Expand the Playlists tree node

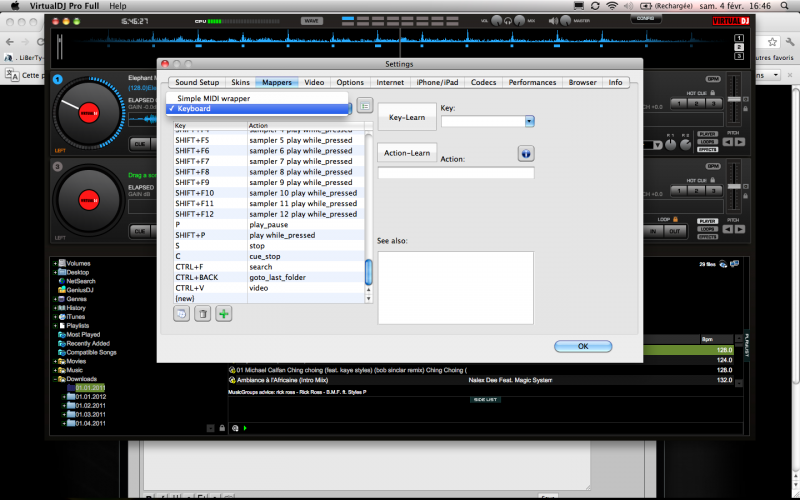(x=56, y=326)
